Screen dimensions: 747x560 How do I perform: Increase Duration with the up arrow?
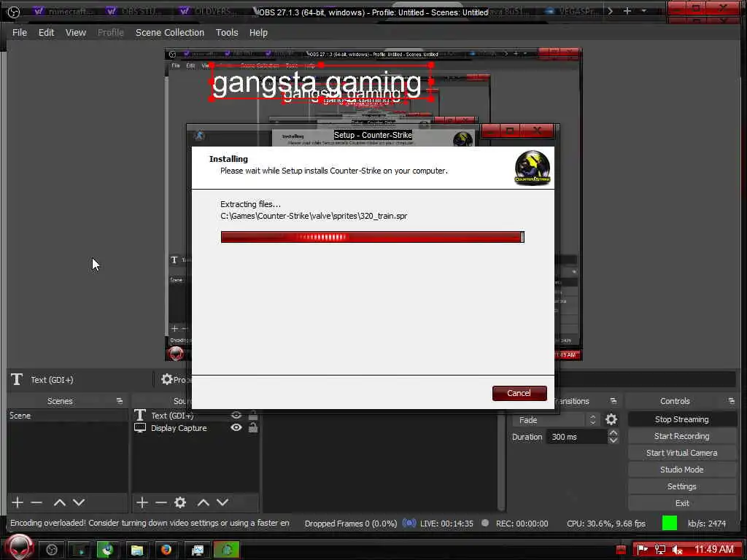614,433
